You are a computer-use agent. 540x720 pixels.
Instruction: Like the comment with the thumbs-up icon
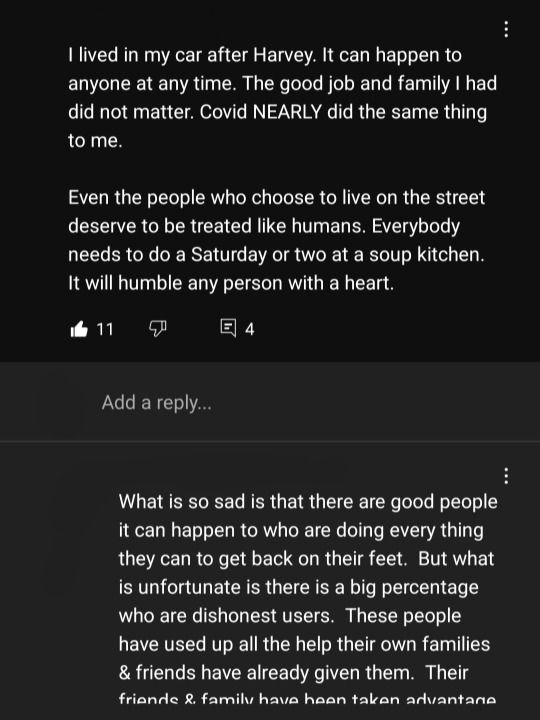pyautogui.click(x=79, y=329)
